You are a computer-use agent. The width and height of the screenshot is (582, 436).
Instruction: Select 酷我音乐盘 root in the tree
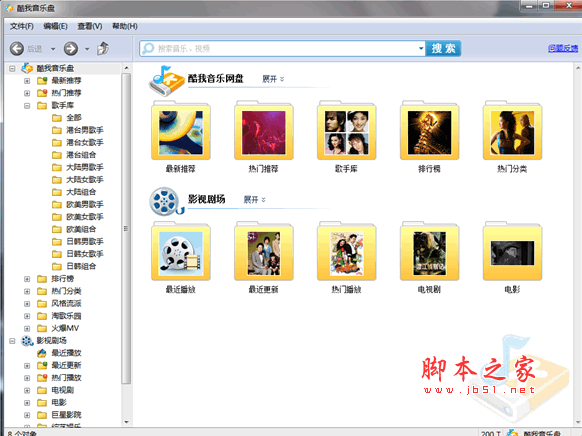pos(55,68)
